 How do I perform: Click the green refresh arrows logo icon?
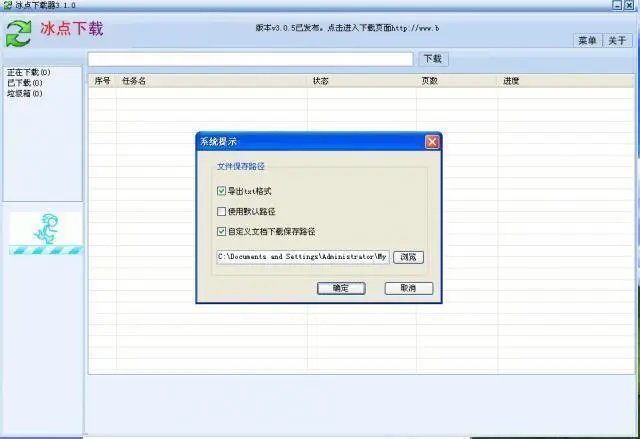(18, 33)
